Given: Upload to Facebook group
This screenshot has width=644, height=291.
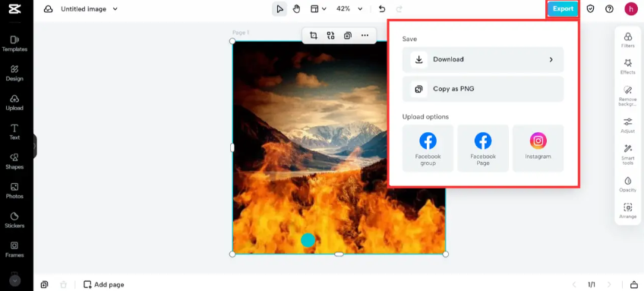Looking at the screenshot, I should coord(428,148).
